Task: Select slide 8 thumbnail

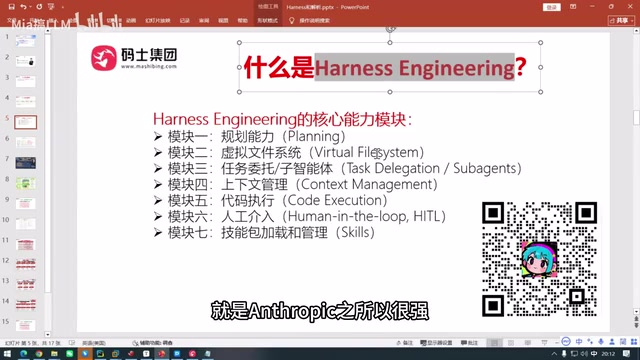Action: (25, 183)
